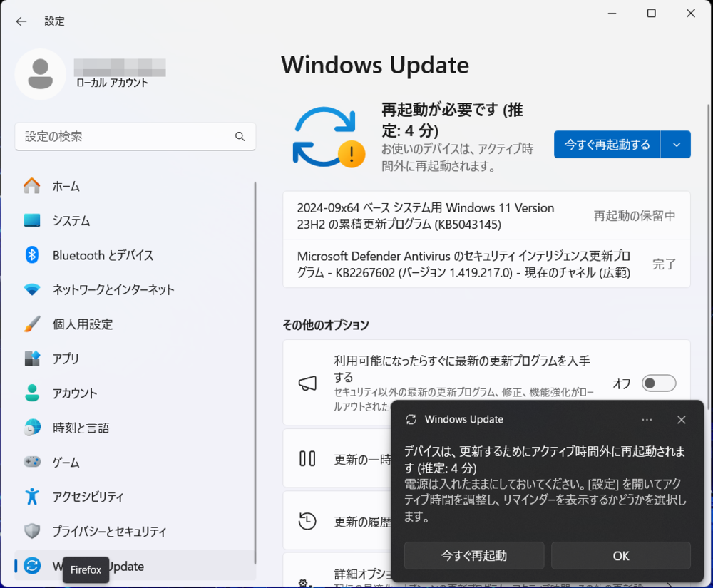Click the アクセシビリティ figure icon
713x588 pixels.
pyautogui.click(x=32, y=497)
